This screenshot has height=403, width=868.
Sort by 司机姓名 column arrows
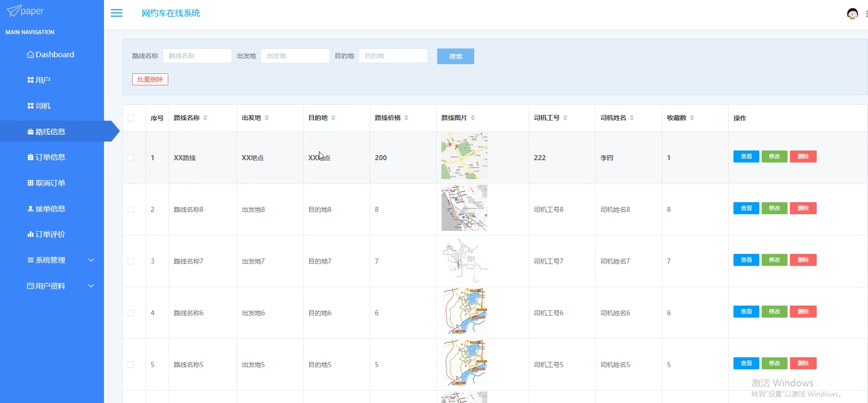pyautogui.click(x=632, y=118)
